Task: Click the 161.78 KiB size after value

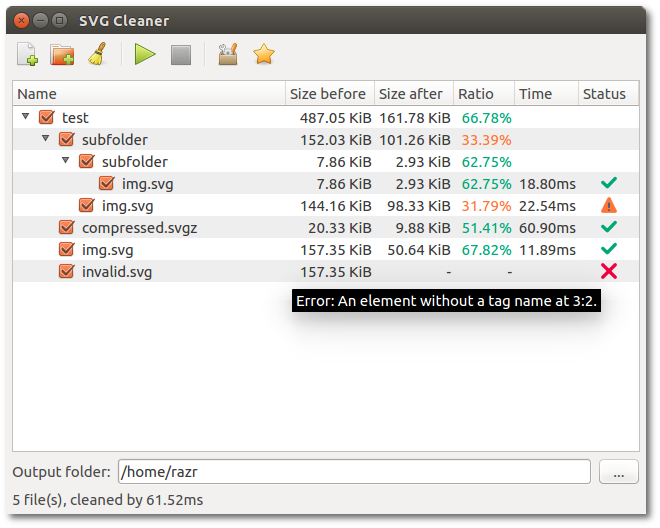Action: point(415,118)
